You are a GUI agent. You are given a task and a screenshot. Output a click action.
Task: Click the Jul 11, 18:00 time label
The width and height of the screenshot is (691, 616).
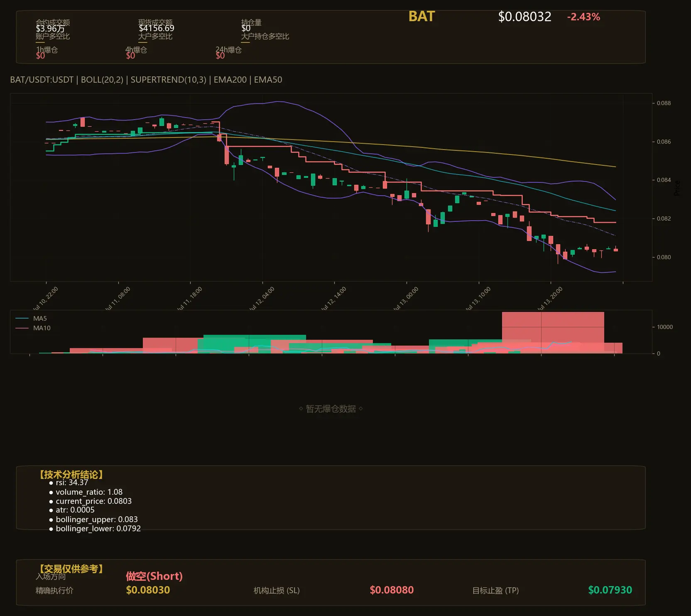coord(189,299)
